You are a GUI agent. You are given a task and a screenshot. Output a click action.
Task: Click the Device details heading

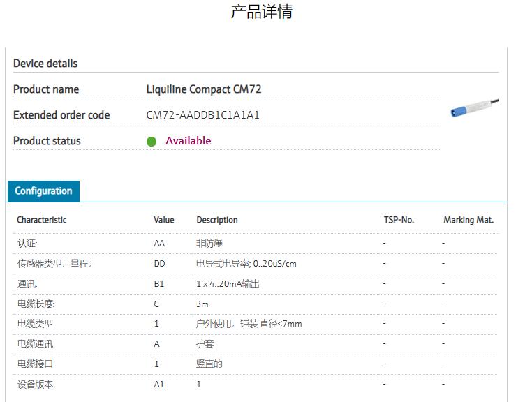45,64
